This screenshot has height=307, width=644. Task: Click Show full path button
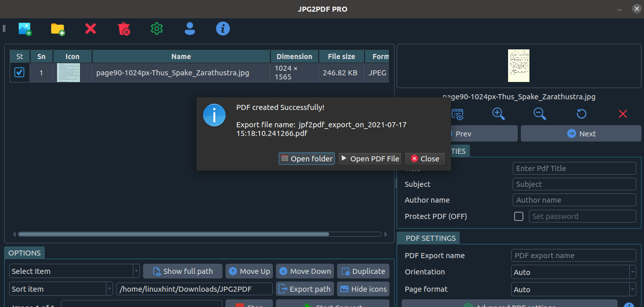pos(183,271)
